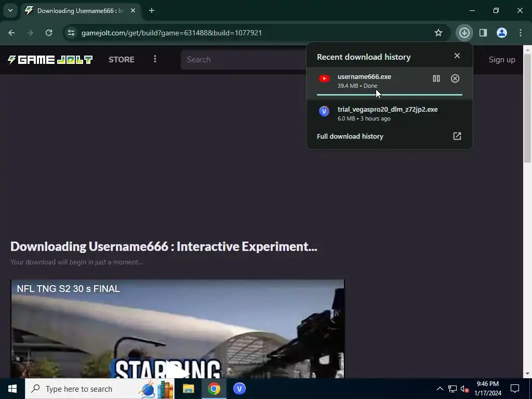Click the Downloading Username666 heading
532x399 pixels.
coord(164,247)
